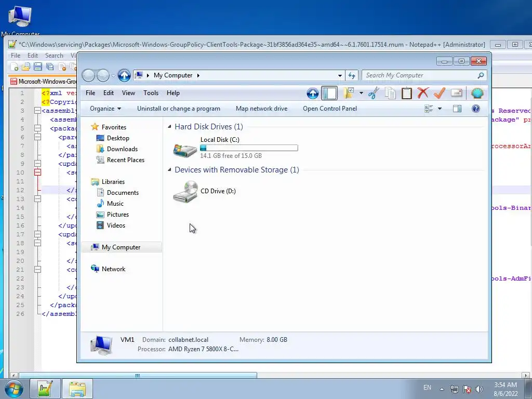532x399 pixels.
Task: Select the CD Drive (D:) icon
Action: pyautogui.click(x=185, y=192)
